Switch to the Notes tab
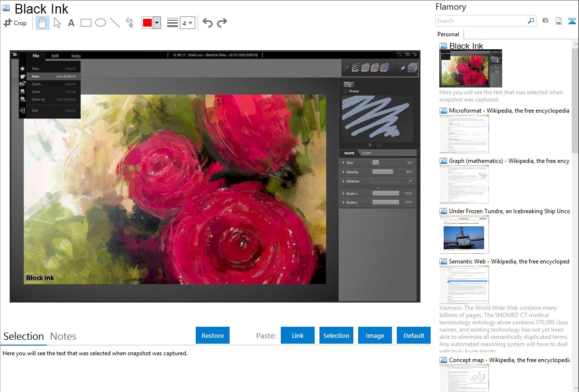 click(x=63, y=336)
